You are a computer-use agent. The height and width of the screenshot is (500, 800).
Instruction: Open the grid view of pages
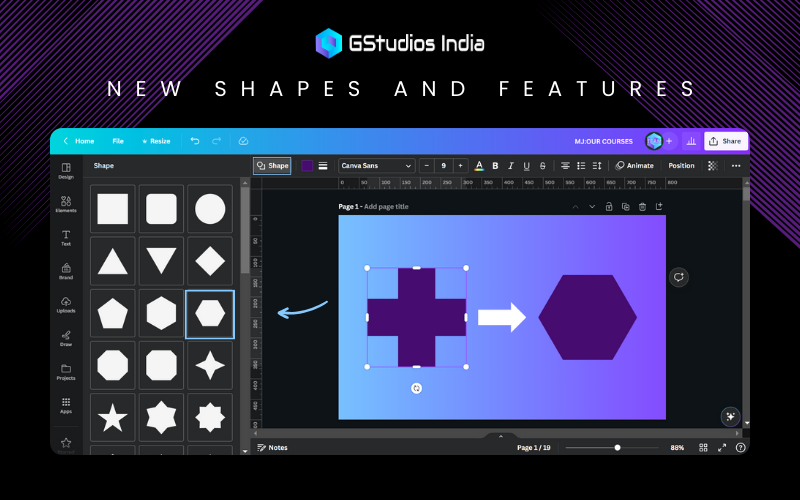pyautogui.click(x=703, y=447)
